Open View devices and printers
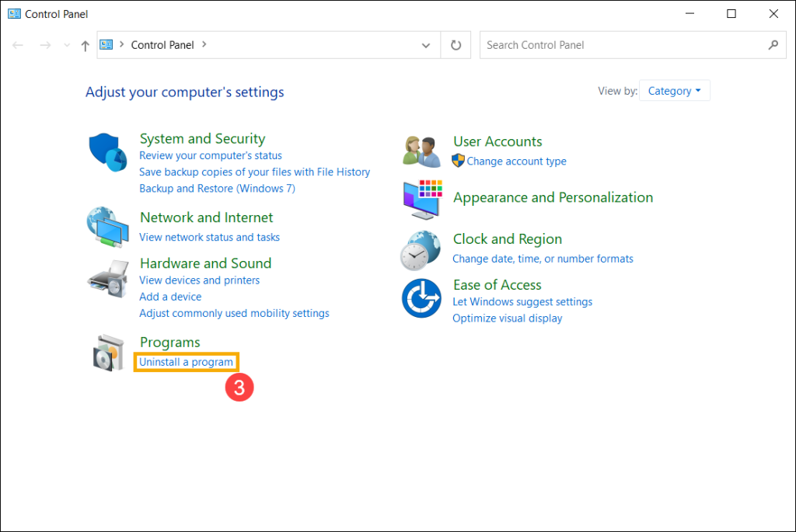This screenshot has height=532, width=796. (x=200, y=280)
